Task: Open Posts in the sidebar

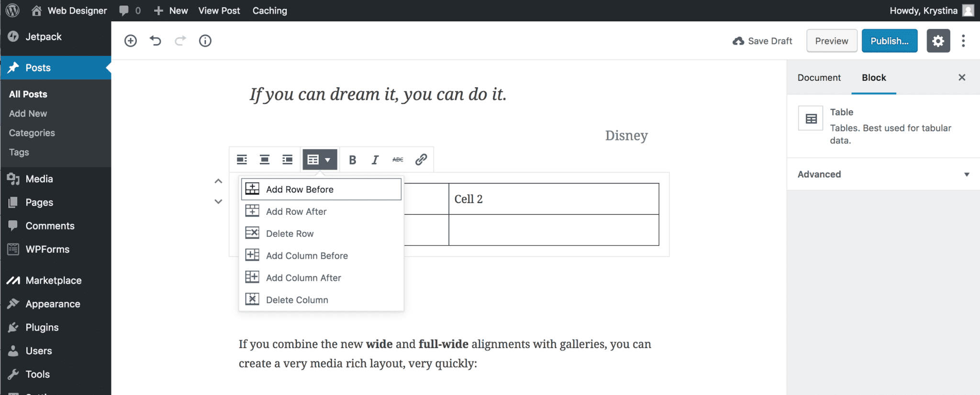Action: [56, 67]
